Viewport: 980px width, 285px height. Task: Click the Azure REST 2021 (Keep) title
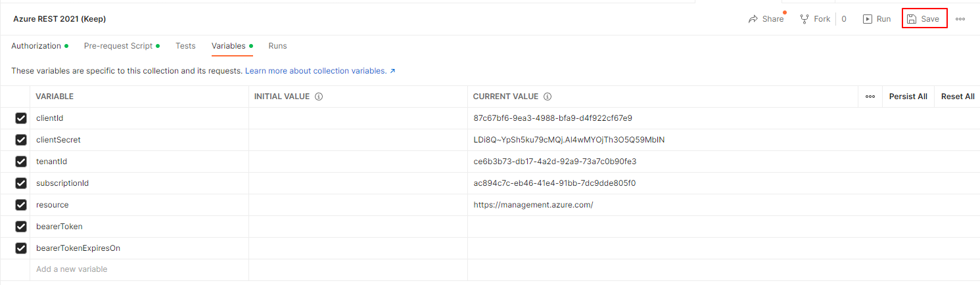click(x=59, y=19)
